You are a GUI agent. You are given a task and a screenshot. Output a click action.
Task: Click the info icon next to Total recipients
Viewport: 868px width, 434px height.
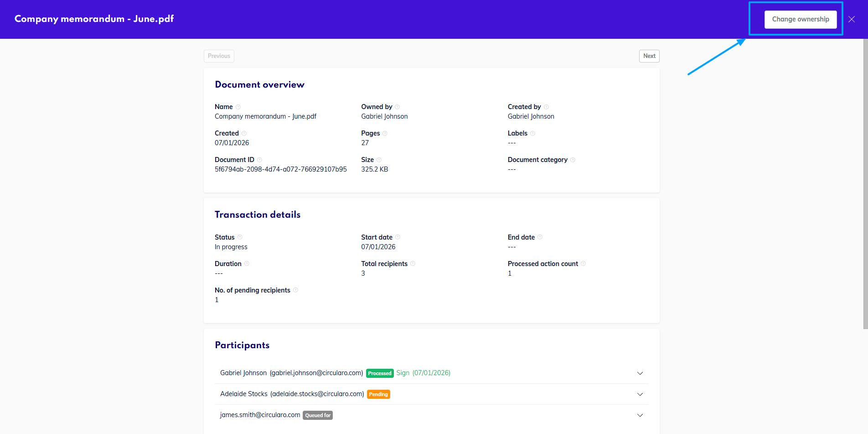413,263
